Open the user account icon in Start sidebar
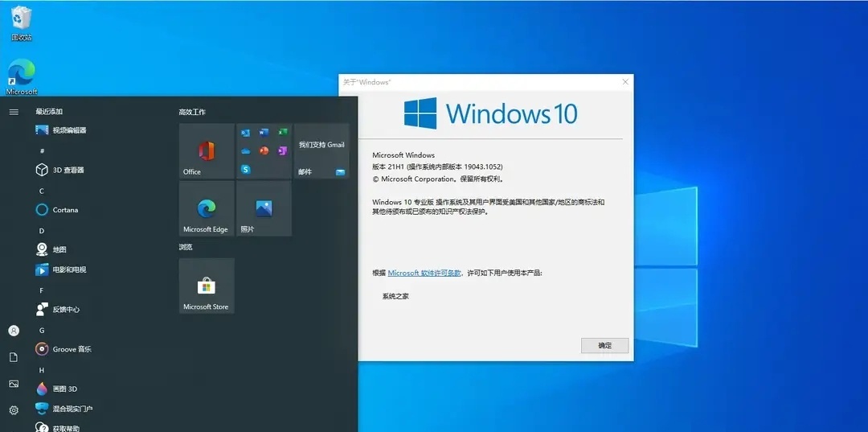The image size is (868, 432). pos(14,331)
